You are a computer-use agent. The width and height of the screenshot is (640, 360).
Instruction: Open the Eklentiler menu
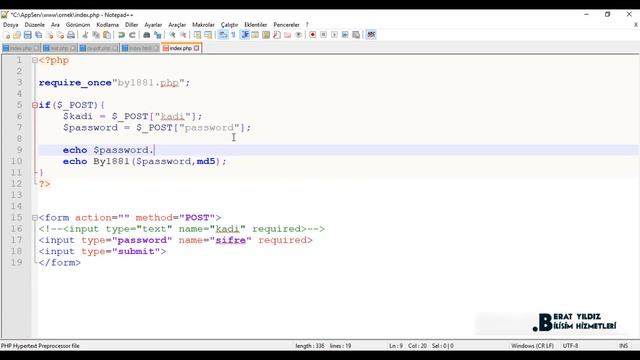(x=256, y=25)
